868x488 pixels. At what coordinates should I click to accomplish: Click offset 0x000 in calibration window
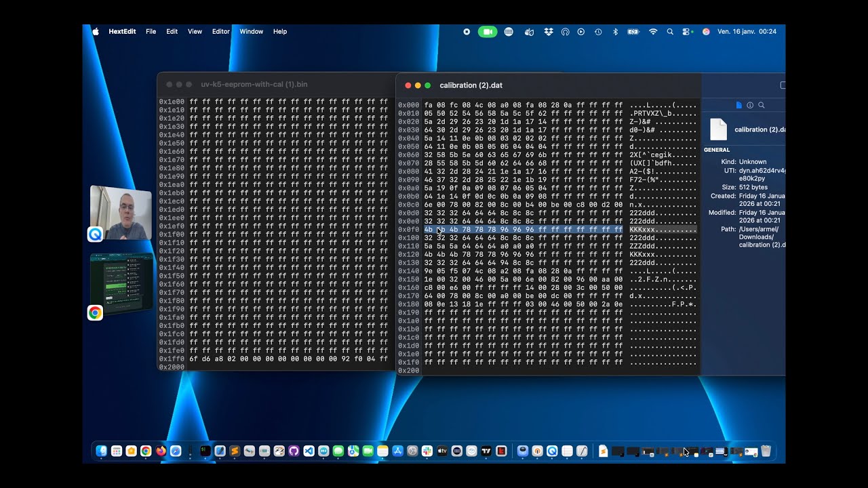(x=409, y=105)
